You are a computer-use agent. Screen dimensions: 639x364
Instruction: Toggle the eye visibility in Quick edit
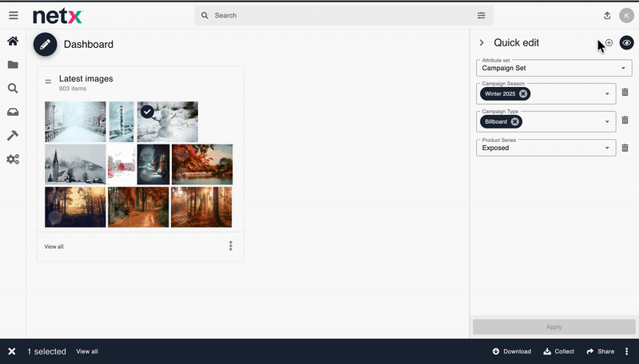click(626, 43)
